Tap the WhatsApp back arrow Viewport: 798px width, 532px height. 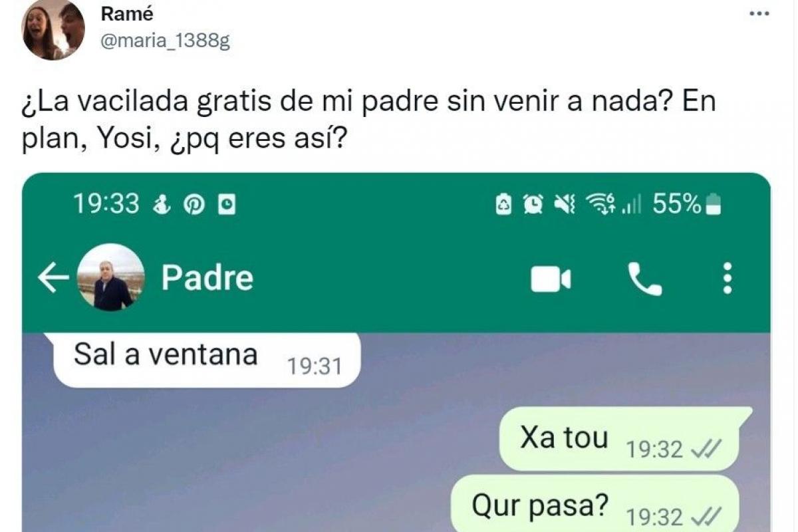click(x=53, y=279)
